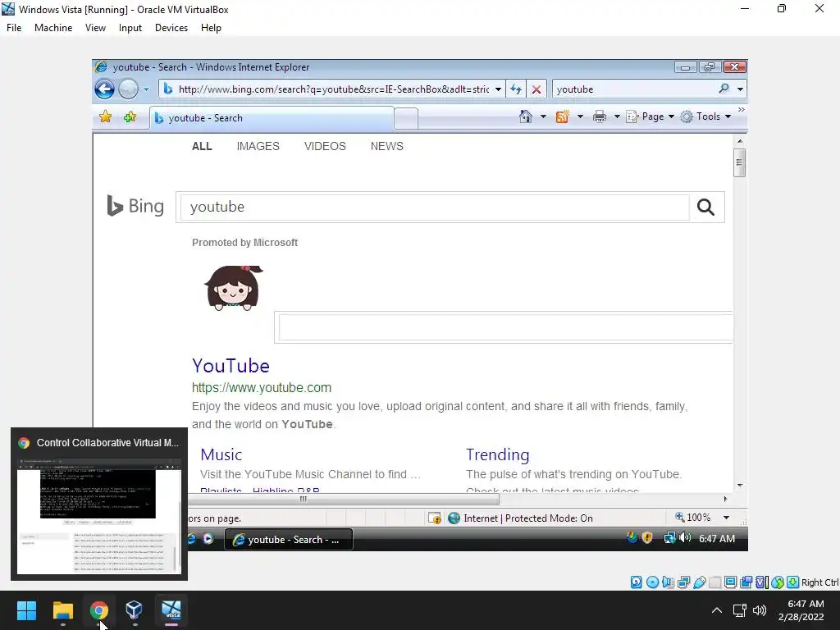
Task: Click the Bing search field containing 'youtube'
Action: pos(435,207)
